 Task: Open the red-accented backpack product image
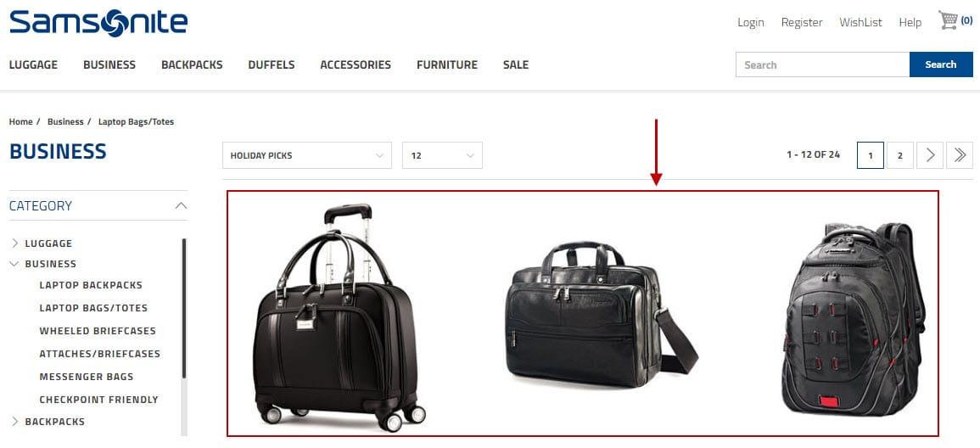point(854,319)
